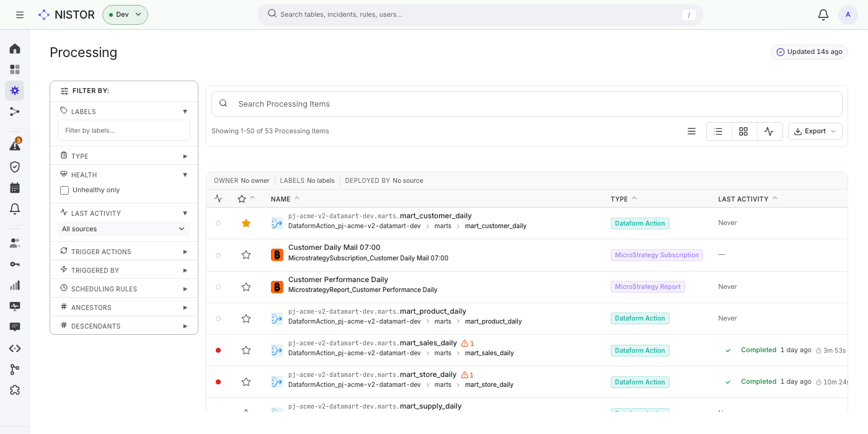Click the MicroStrategy Report type tag
The width and height of the screenshot is (868, 434).
[x=648, y=287]
